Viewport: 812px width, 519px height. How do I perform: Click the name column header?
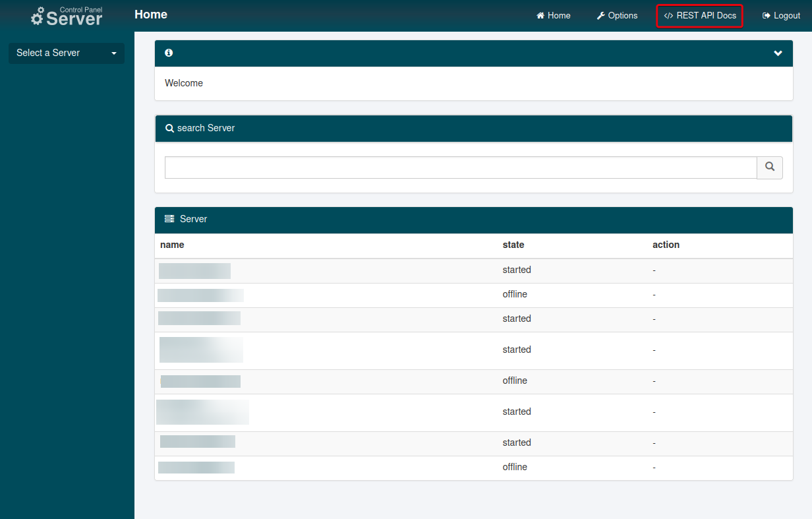click(172, 245)
